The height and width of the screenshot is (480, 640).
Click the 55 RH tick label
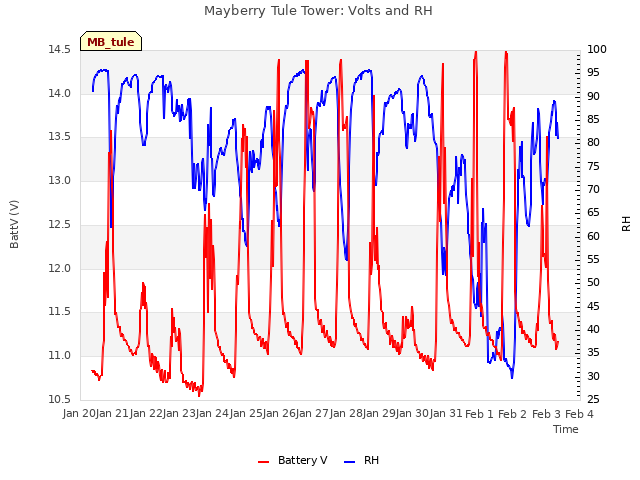coord(593,259)
